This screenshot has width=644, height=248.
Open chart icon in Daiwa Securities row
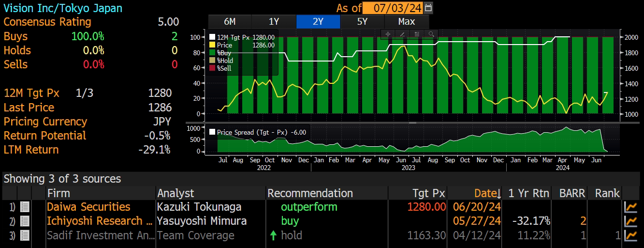(x=631, y=207)
